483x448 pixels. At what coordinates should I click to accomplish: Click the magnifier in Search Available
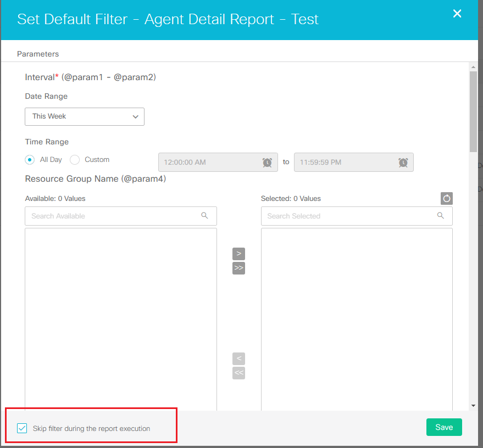204,216
